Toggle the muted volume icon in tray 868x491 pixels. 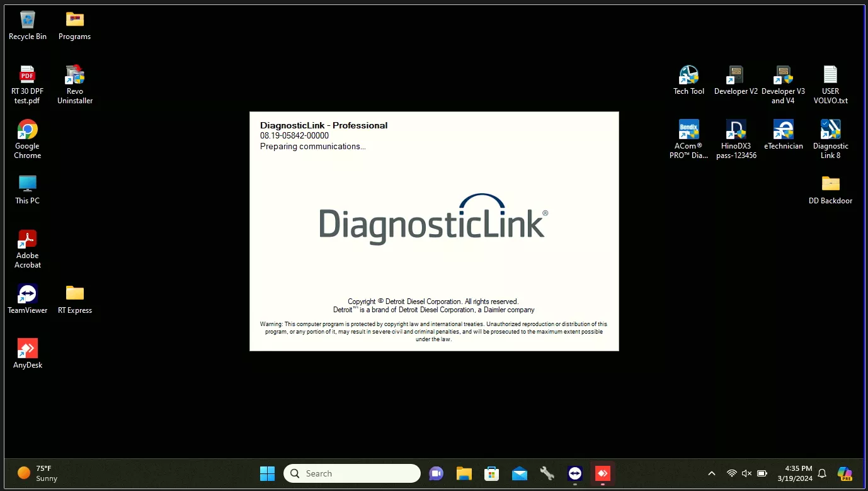pyautogui.click(x=746, y=473)
